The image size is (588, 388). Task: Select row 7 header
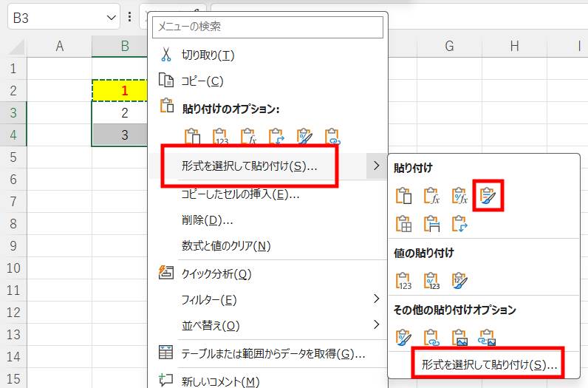(x=13, y=202)
